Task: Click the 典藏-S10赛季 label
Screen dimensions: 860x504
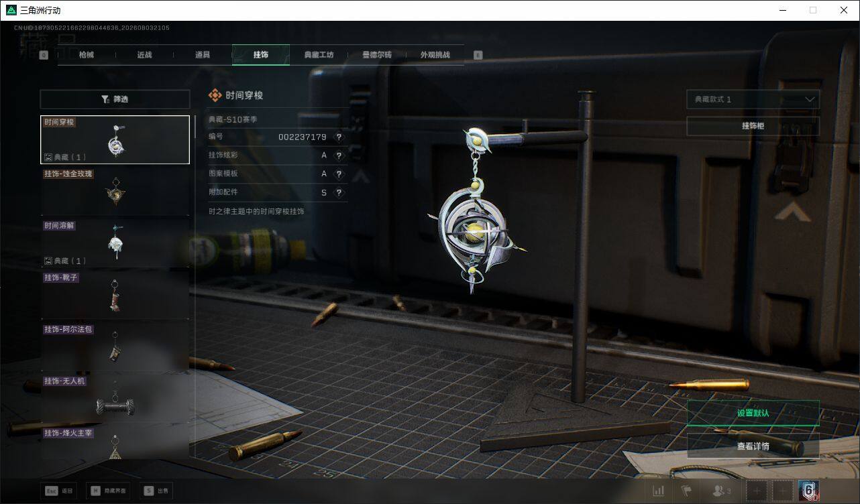Action: (233, 119)
